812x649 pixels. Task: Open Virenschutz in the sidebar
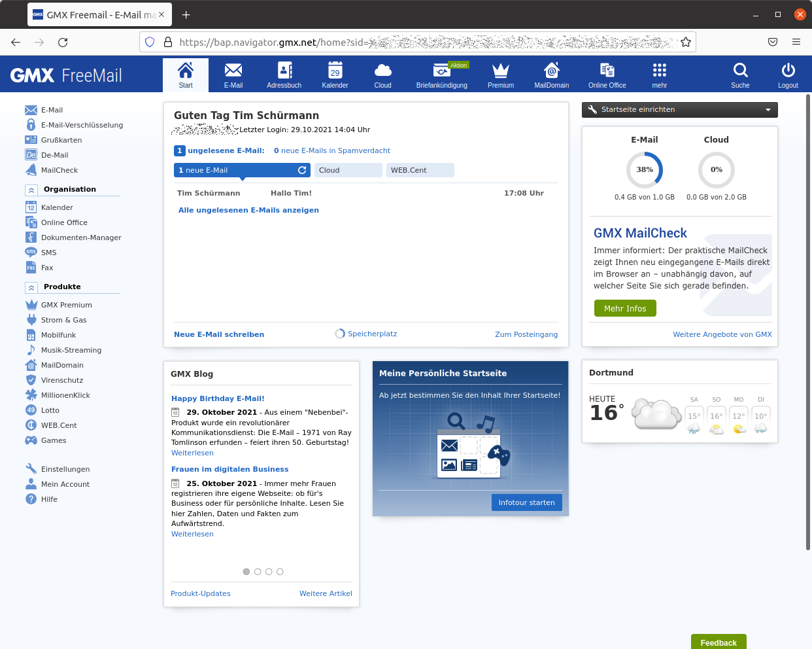[x=54, y=380]
